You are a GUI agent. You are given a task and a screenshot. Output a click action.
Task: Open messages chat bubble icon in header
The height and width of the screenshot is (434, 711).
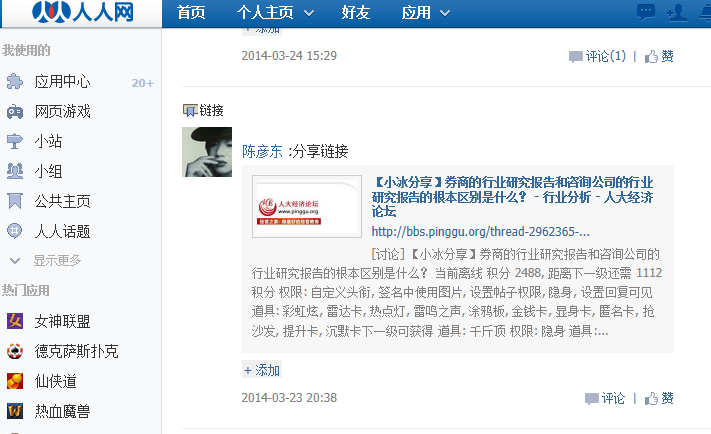646,12
